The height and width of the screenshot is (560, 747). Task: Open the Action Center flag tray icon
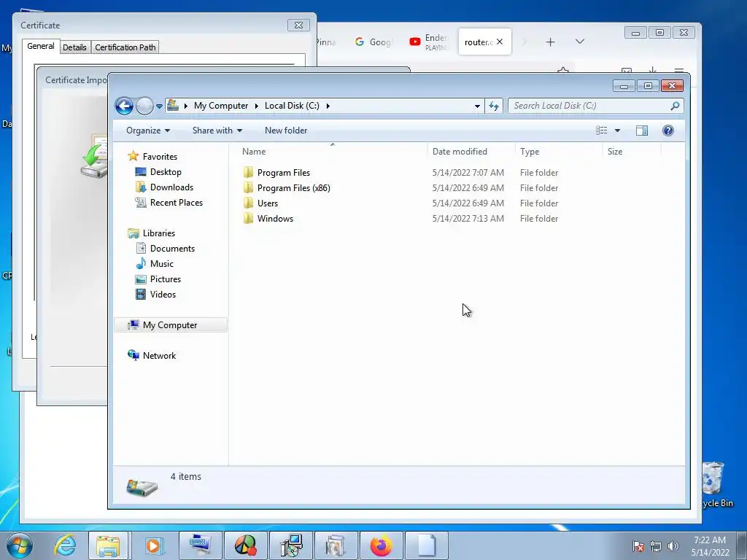tap(638, 546)
